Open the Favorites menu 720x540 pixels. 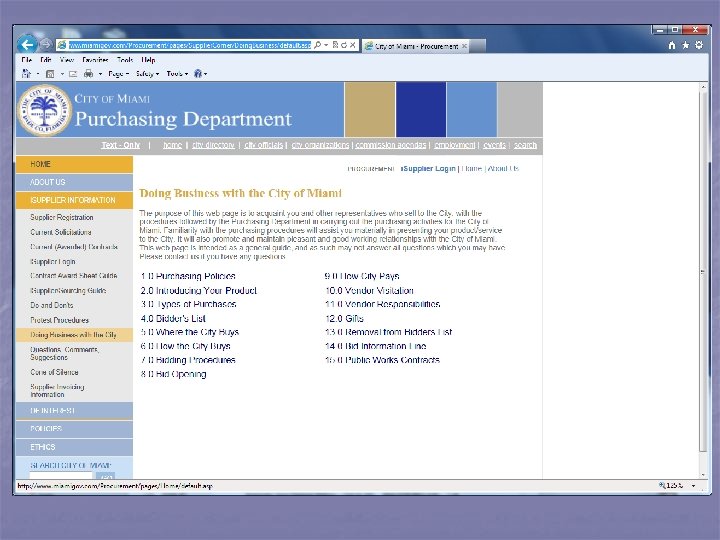95,60
